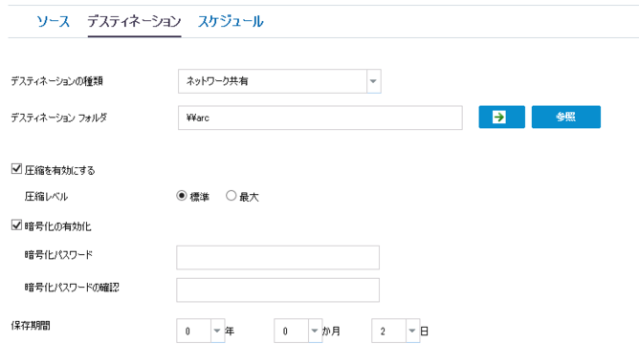The image size is (639, 364).
Task: Expand the デスティネーションの種類 dropdown arrow
Action: [373, 81]
